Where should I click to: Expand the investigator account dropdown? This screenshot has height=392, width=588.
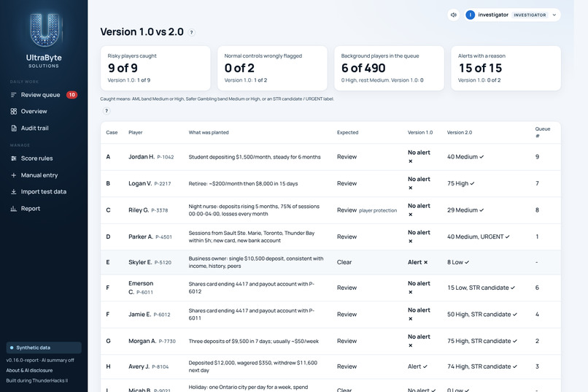pos(554,15)
